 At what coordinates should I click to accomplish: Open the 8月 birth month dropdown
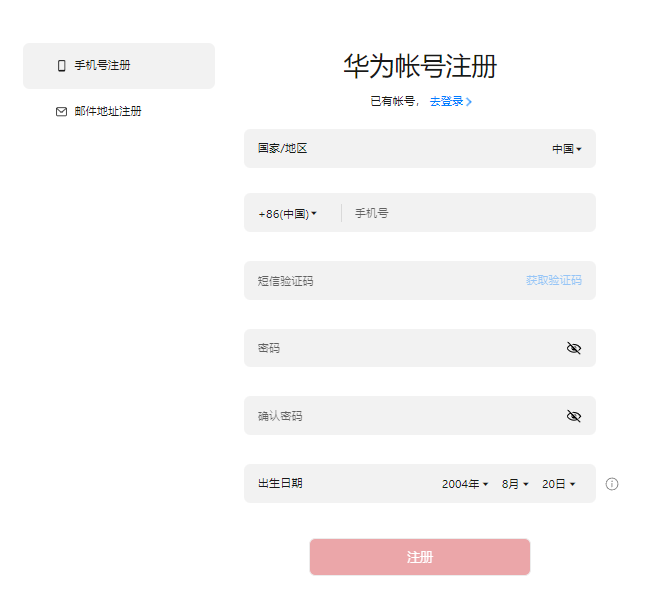(x=515, y=484)
